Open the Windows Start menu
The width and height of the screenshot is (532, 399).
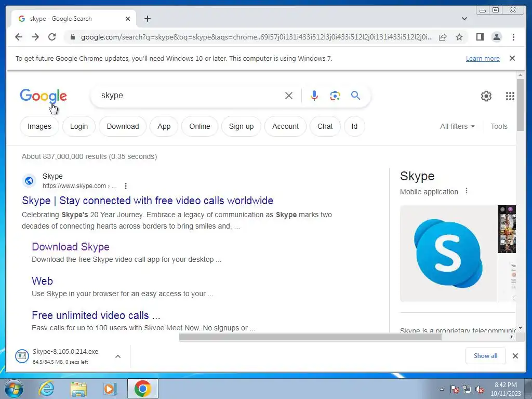pos(14,389)
